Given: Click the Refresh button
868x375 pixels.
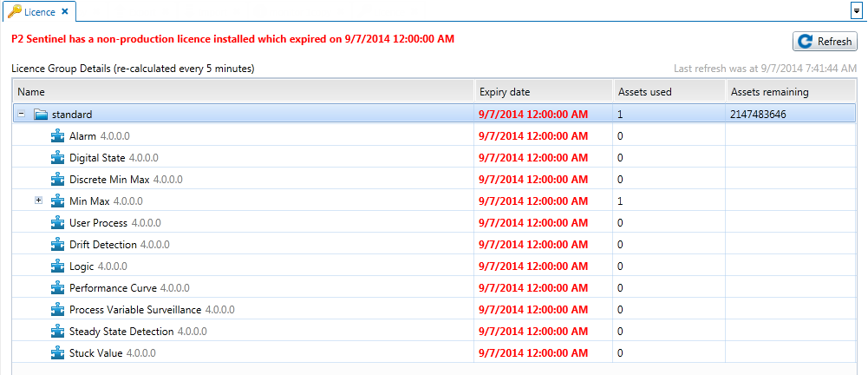Looking at the screenshot, I should pos(825,42).
